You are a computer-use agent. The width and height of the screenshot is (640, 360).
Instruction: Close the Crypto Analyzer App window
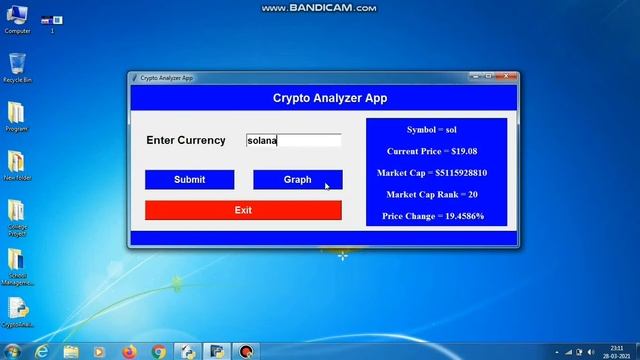click(x=506, y=76)
